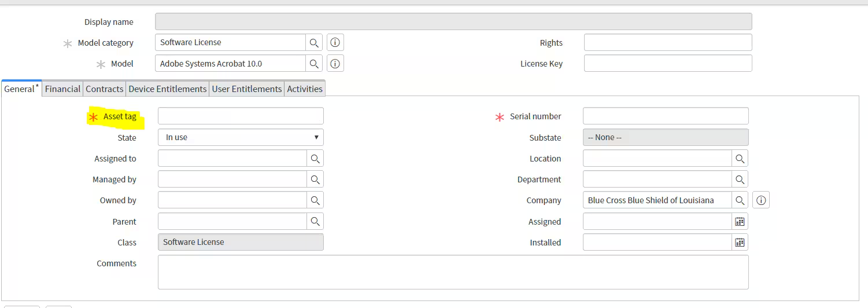Open Model category lookup magnifier
The height and width of the screenshot is (308, 868).
click(314, 43)
